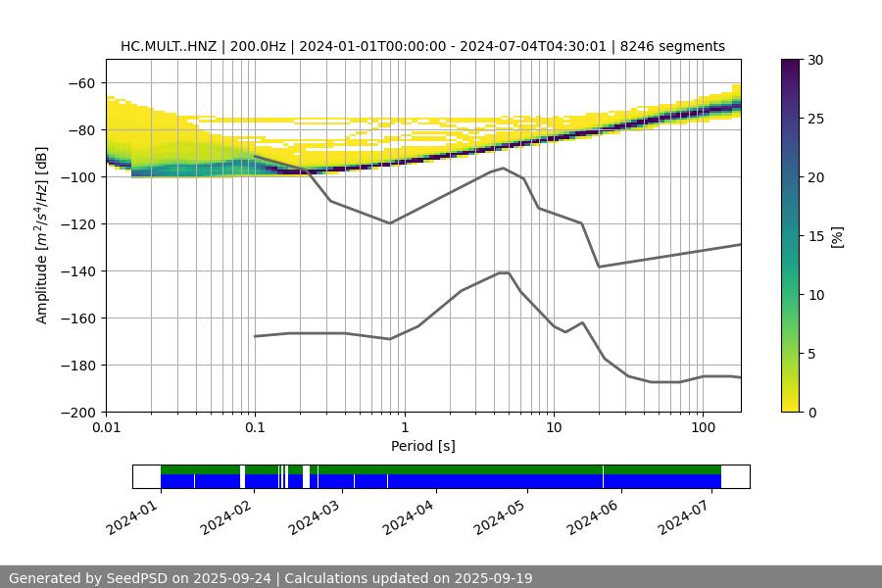Click the plot title starting with HC.MULT..HNZ
Viewport: 882px width, 588px height.
tap(422, 46)
